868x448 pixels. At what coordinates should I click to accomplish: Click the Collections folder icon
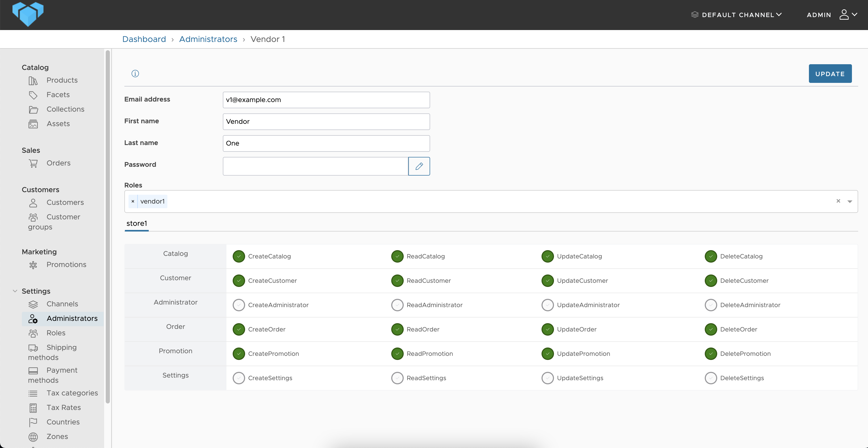tap(33, 110)
